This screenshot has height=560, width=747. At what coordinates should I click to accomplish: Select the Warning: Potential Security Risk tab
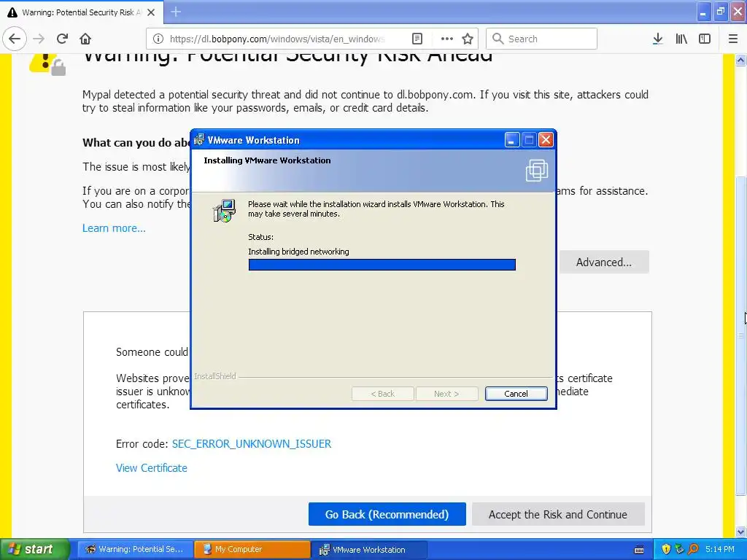pos(82,12)
